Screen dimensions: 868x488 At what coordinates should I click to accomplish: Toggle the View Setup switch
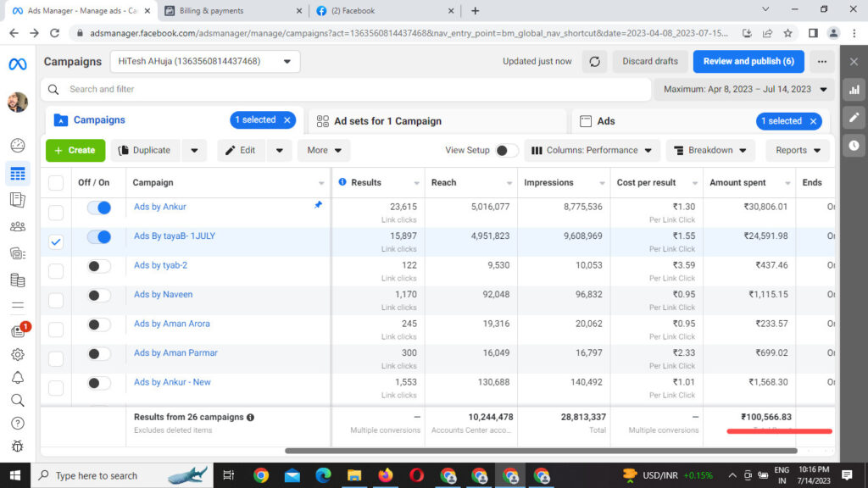[506, 150]
